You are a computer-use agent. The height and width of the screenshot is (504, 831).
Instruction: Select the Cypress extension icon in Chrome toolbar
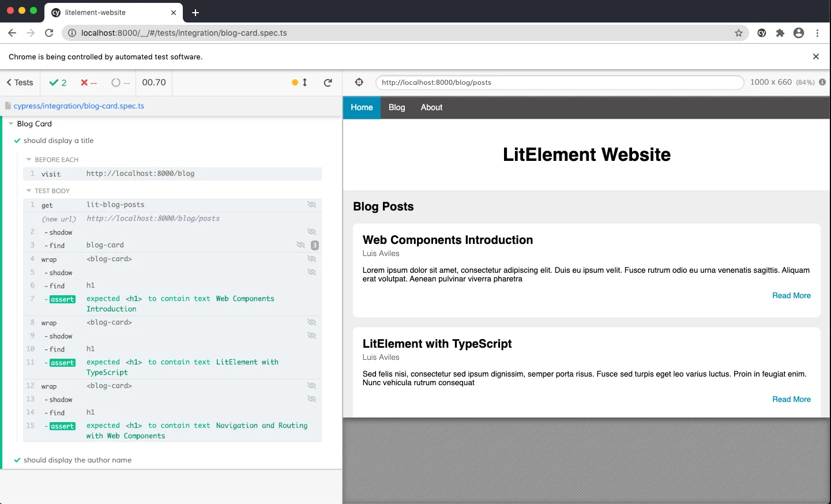coord(761,33)
